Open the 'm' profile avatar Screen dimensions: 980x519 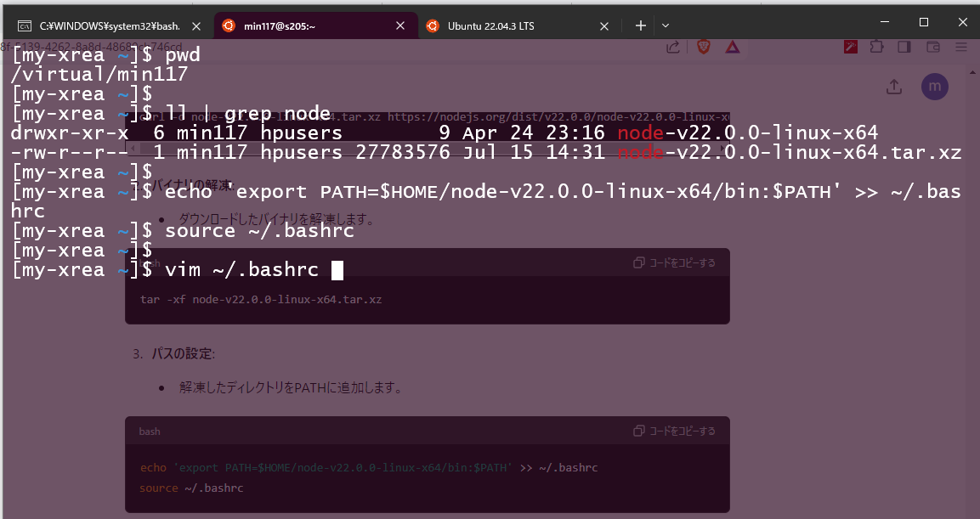click(935, 87)
